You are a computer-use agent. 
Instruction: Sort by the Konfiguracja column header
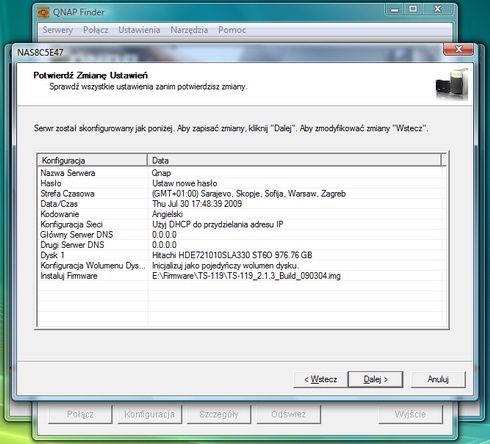[92, 160]
